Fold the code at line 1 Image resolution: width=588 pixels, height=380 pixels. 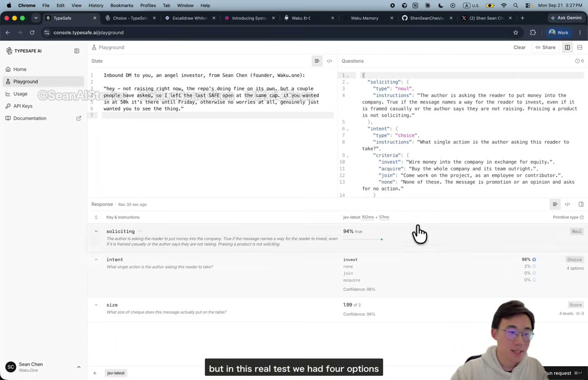(348, 76)
